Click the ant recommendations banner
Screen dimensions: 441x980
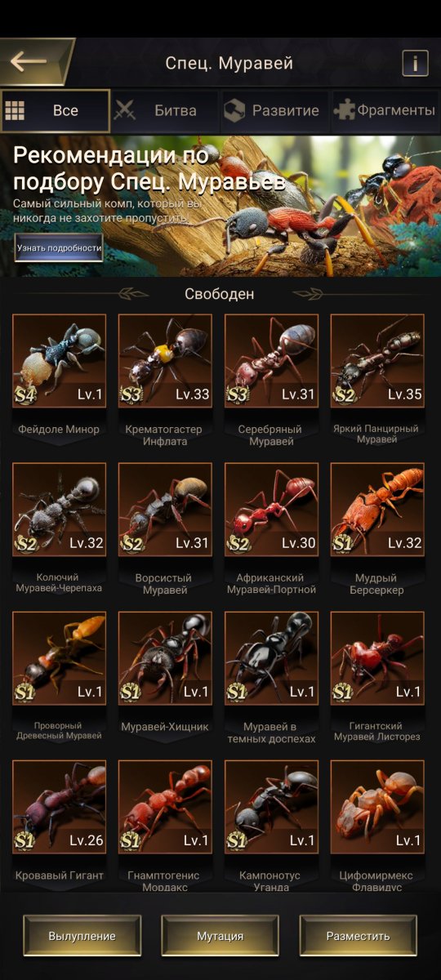(x=220, y=206)
